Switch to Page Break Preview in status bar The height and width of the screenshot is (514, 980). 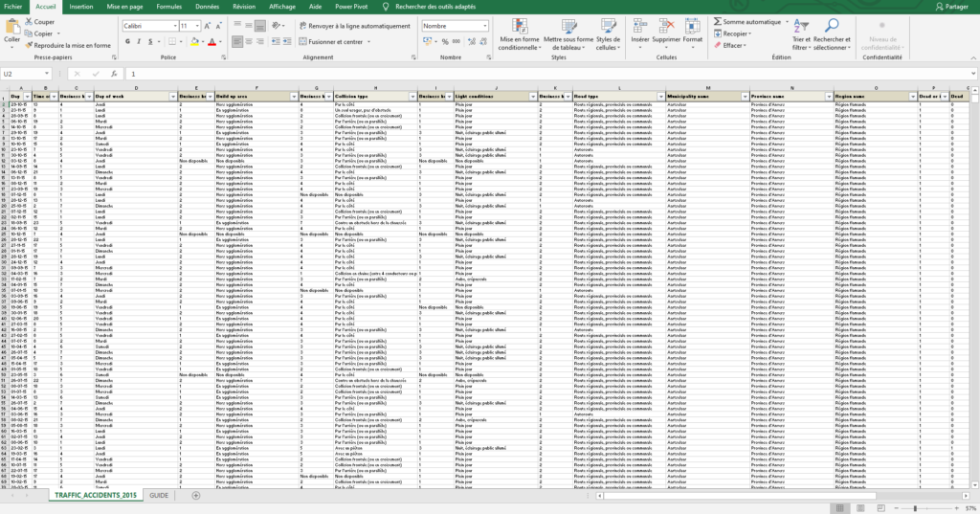click(x=880, y=507)
